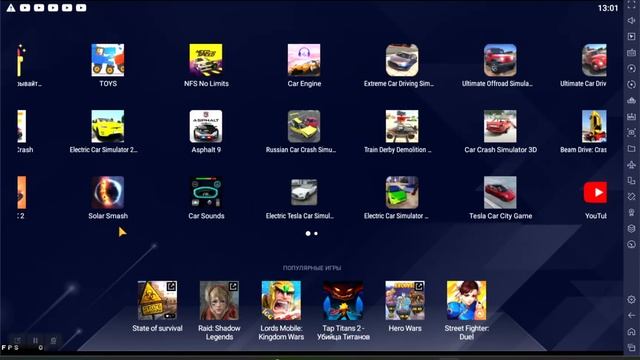Open the TOYS game
The width and height of the screenshot is (640, 360).
point(108,60)
